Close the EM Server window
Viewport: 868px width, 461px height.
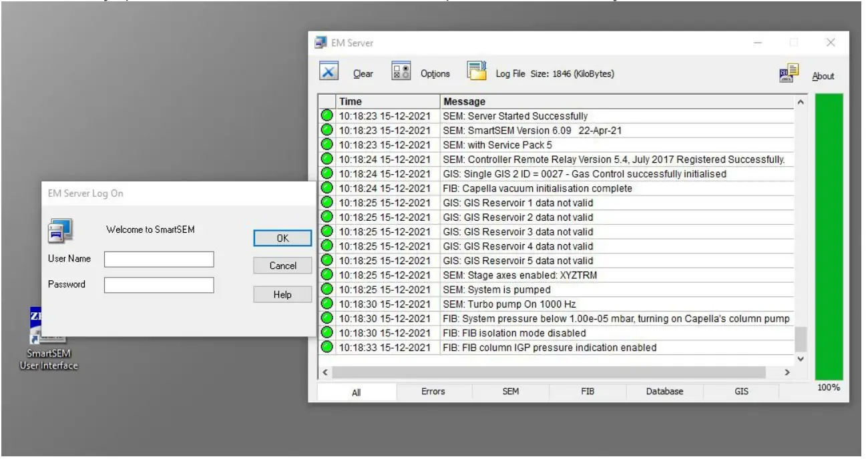pyautogui.click(x=831, y=43)
